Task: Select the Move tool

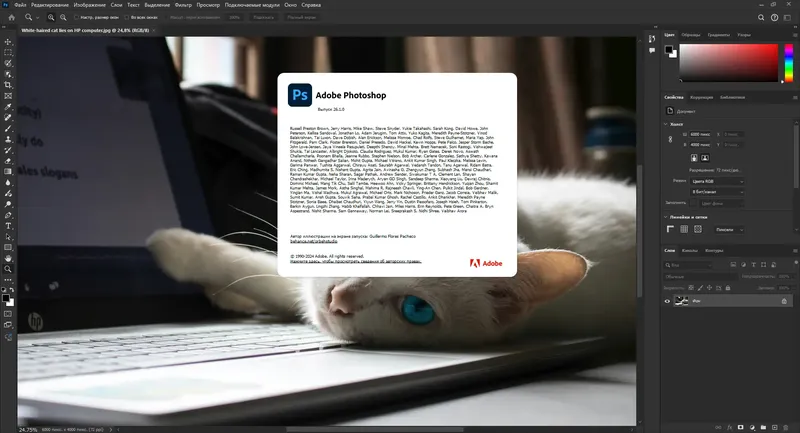Action: coord(8,42)
